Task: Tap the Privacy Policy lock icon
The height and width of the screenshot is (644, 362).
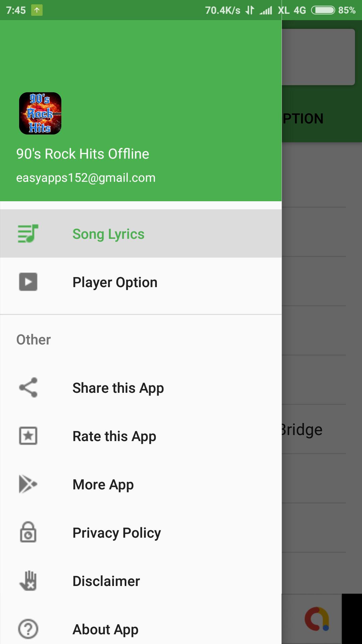Action: click(28, 532)
